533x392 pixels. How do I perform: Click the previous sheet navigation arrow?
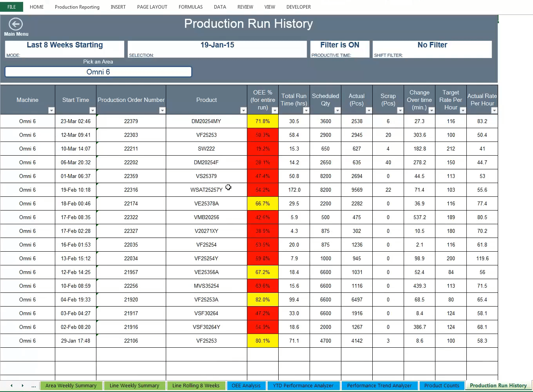click(11, 386)
